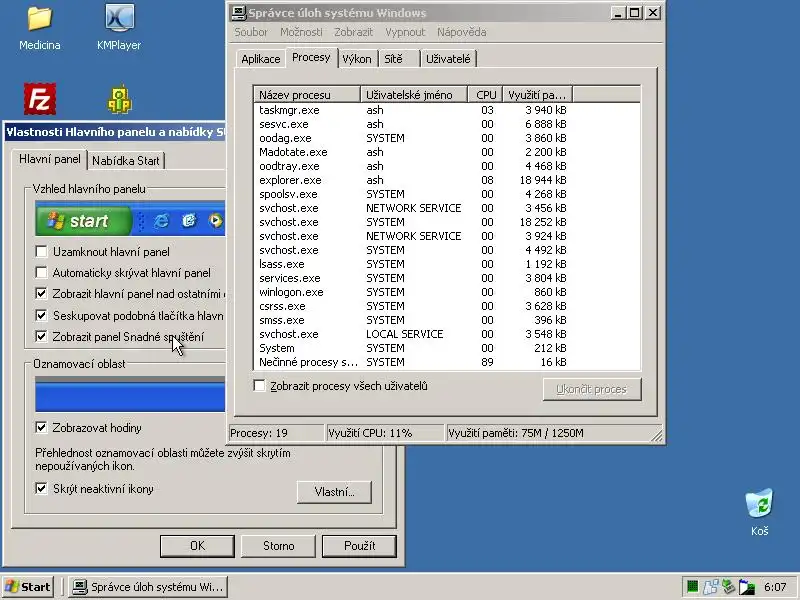Open the Nápověda menu
Image resolution: width=800 pixels, height=600 pixels.
(x=461, y=32)
